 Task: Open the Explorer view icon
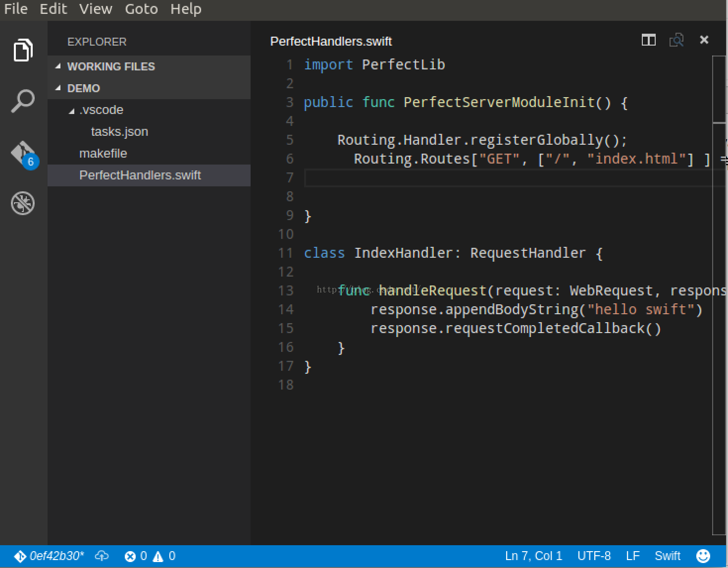(x=23, y=50)
